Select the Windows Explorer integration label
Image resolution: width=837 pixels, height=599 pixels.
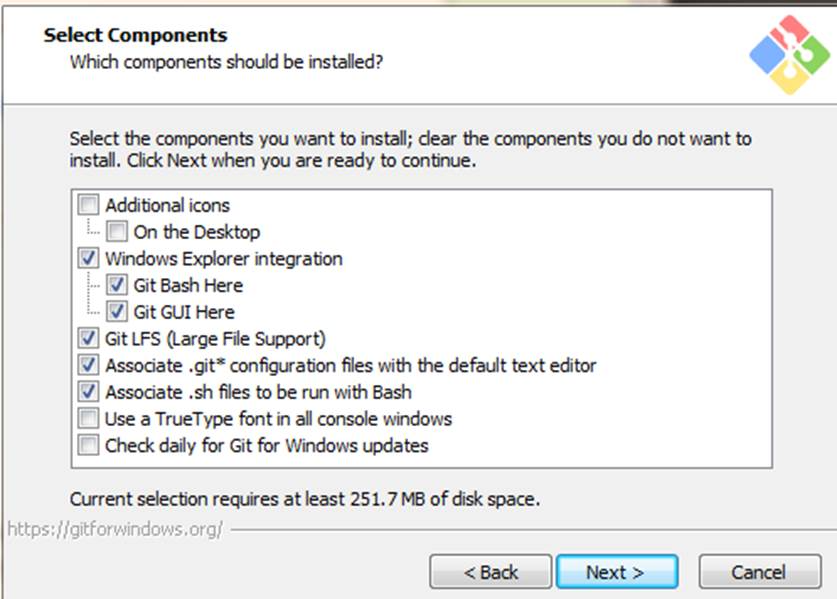pos(224,259)
